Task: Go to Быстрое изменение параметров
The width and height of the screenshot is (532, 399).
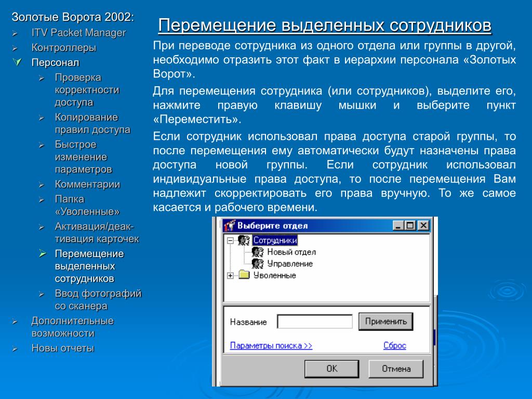Action: click(84, 157)
